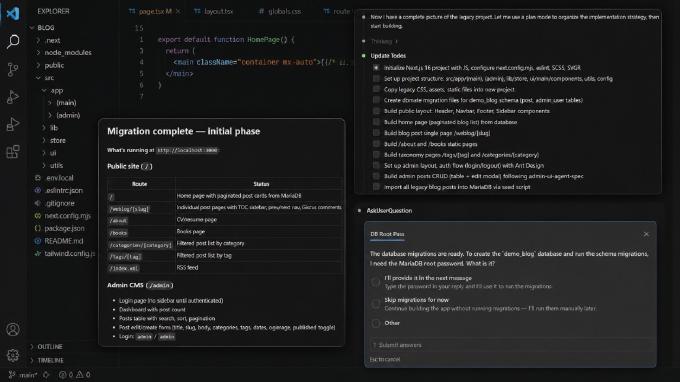Click the /books route cell

click(x=118, y=233)
